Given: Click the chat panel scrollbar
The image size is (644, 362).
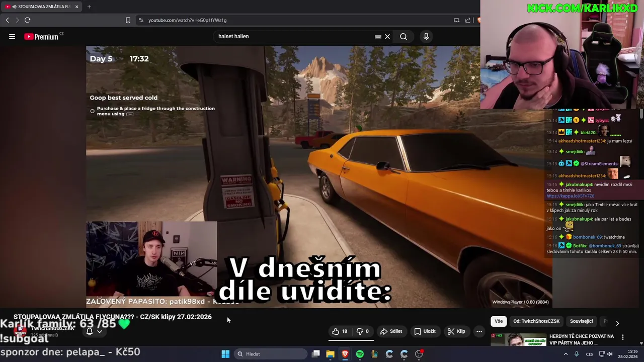Looking at the screenshot, I should [641, 114].
